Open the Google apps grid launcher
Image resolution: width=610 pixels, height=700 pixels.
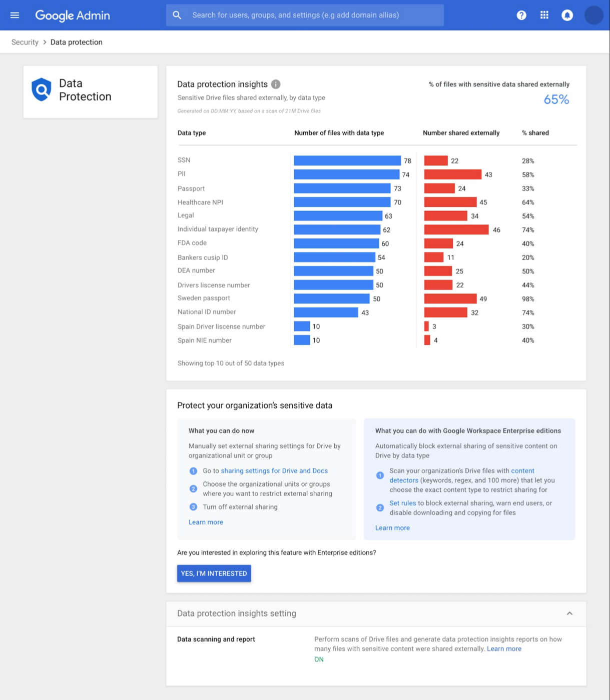click(544, 15)
